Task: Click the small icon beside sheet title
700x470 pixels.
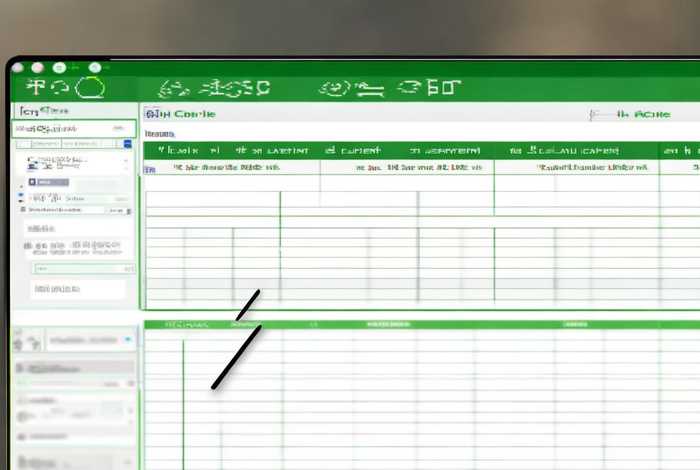Action: click(149, 114)
